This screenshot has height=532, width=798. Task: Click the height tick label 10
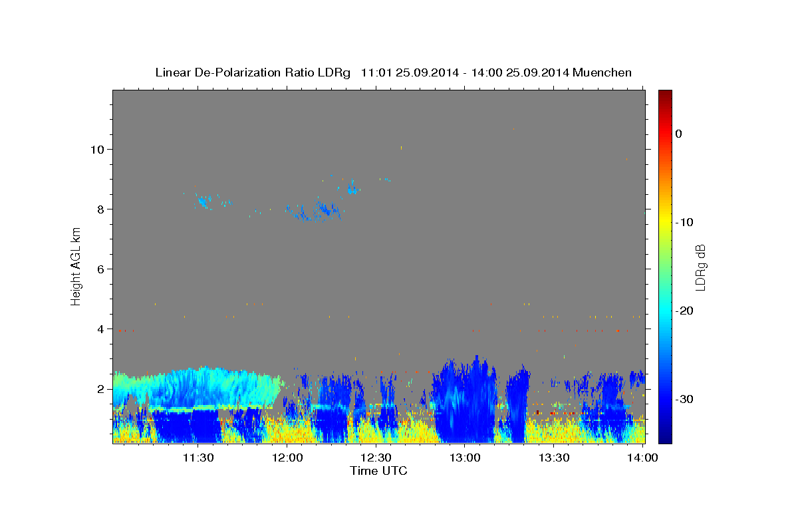[98, 149]
